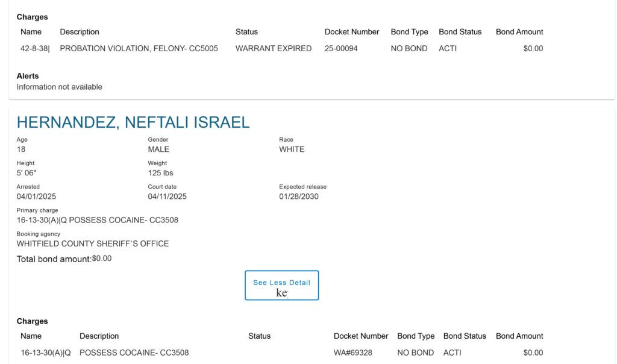Image resolution: width=617 pixels, height=364 pixels.
Task: Click docket number WA#69328
Action: (353, 353)
